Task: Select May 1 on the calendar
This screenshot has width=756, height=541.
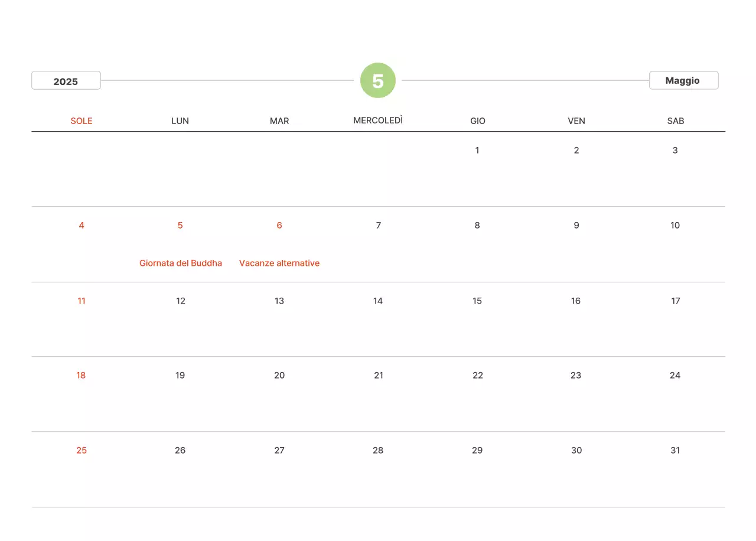Action: pyautogui.click(x=477, y=150)
